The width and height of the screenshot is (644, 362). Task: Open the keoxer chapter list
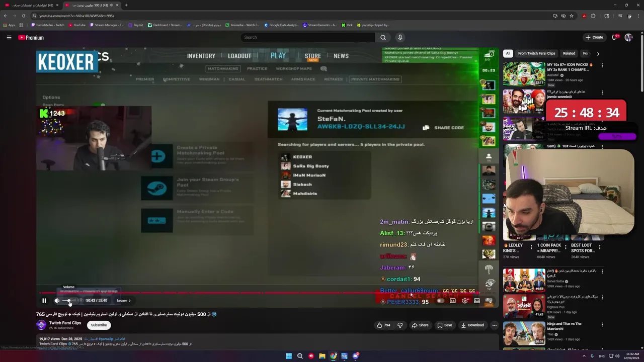pos(124,301)
